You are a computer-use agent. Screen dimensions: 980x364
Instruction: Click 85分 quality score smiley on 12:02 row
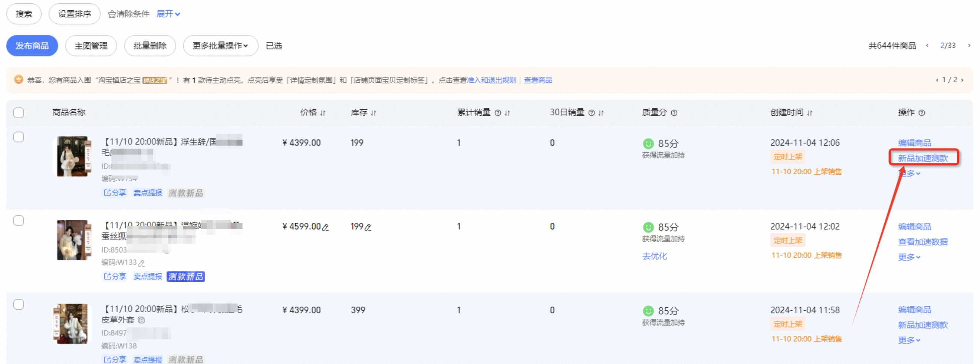[x=648, y=227]
